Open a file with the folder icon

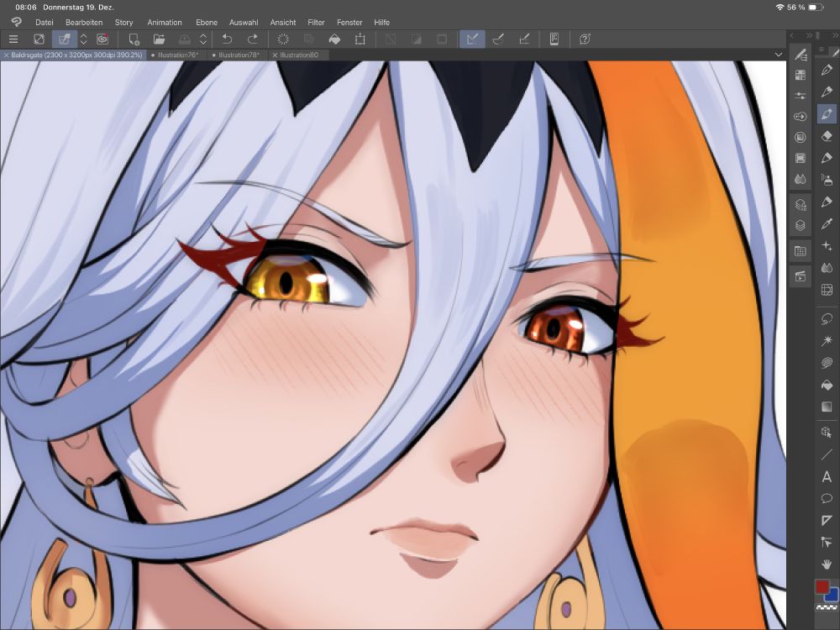pos(159,39)
